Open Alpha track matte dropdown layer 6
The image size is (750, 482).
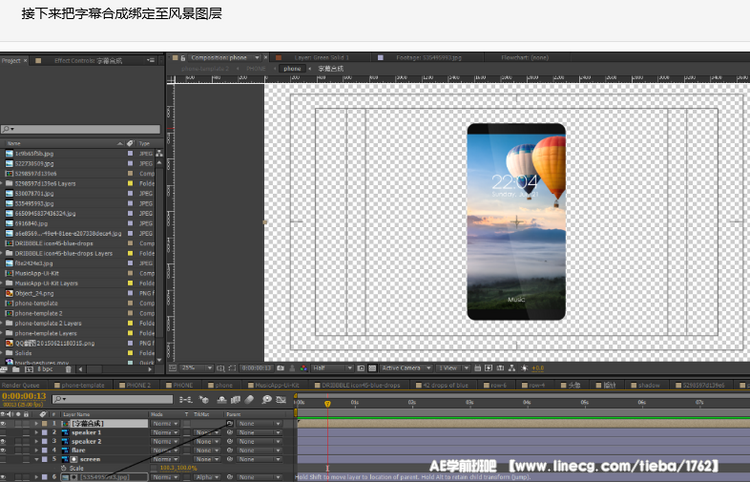(x=207, y=477)
